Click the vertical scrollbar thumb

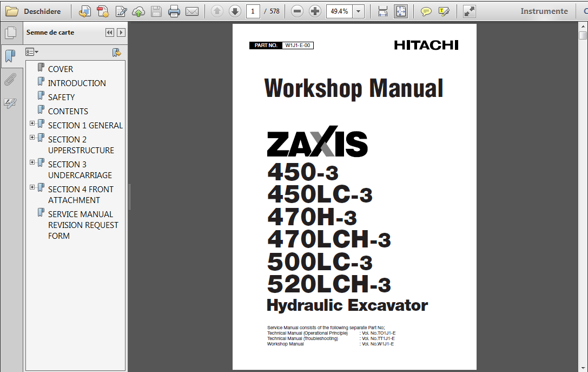[x=583, y=35]
